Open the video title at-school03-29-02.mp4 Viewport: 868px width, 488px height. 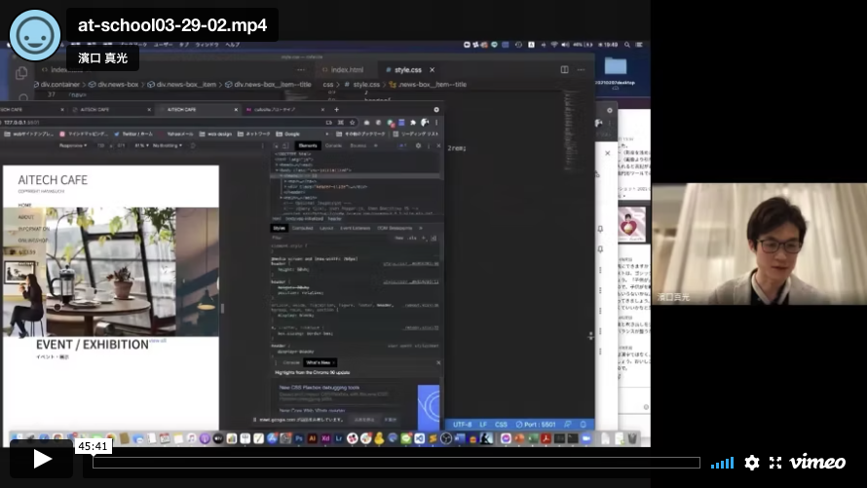[x=172, y=25]
